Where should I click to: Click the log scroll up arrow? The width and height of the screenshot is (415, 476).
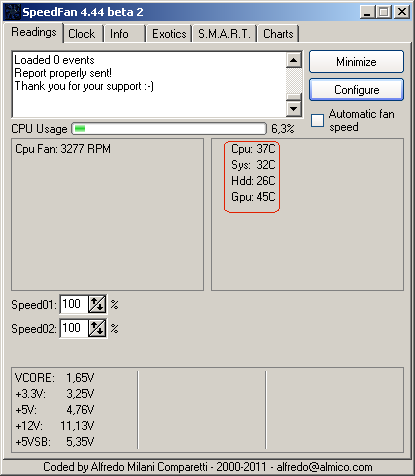[x=294, y=60]
